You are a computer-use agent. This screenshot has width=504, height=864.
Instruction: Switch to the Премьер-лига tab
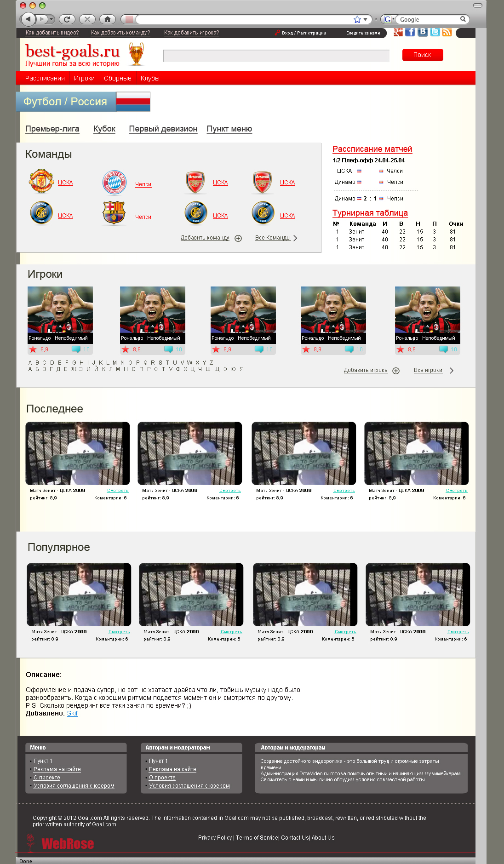pyautogui.click(x=52, y=129)
